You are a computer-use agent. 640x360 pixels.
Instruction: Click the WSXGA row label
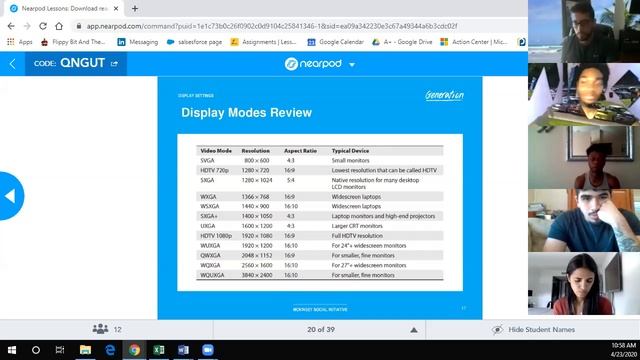coord(210,206)
